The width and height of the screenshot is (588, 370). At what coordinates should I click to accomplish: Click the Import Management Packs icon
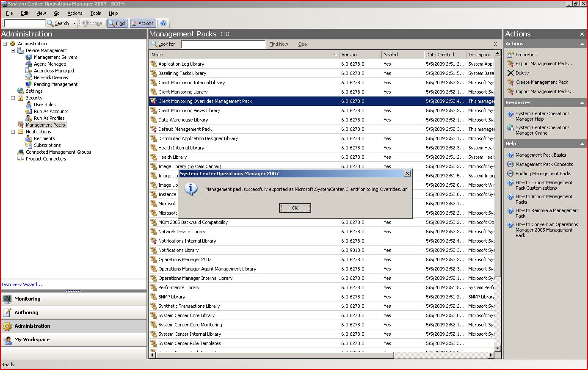[x=511, y=91]
